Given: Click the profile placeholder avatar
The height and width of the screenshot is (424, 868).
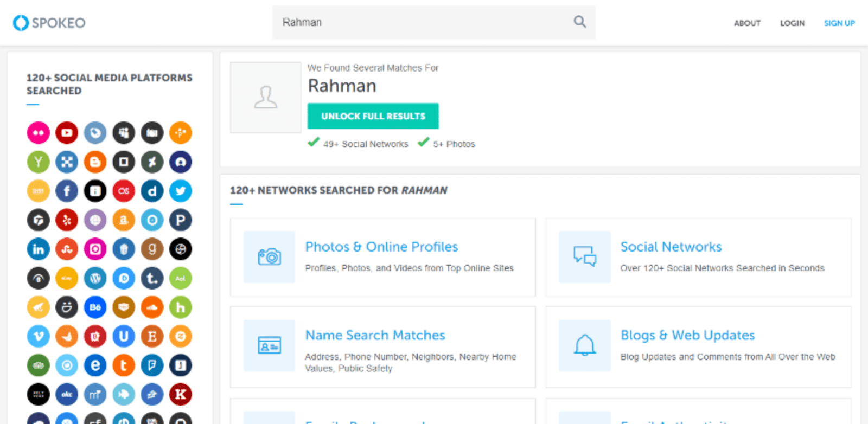Looking at the screenshot, I should tap(266, 98).
